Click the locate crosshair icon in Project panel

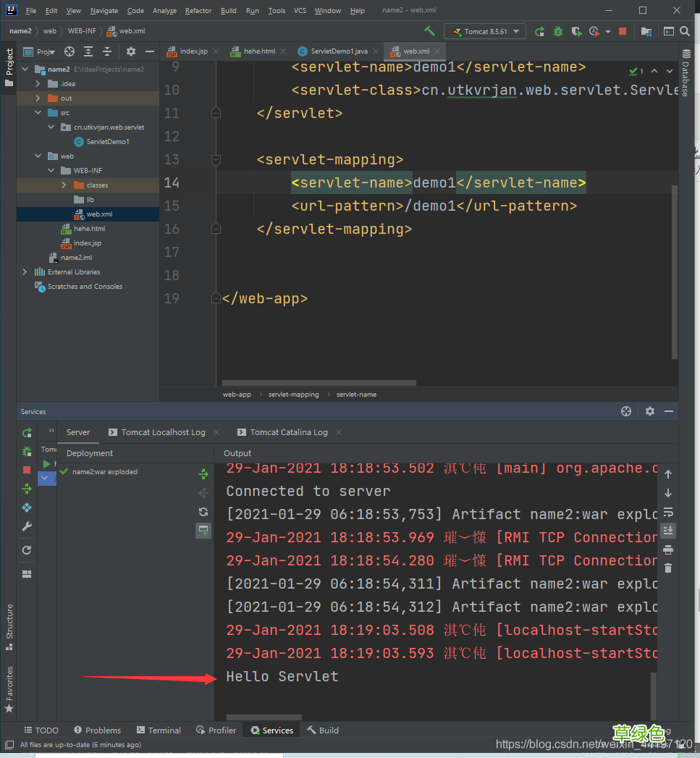click(x=69, y=51)
